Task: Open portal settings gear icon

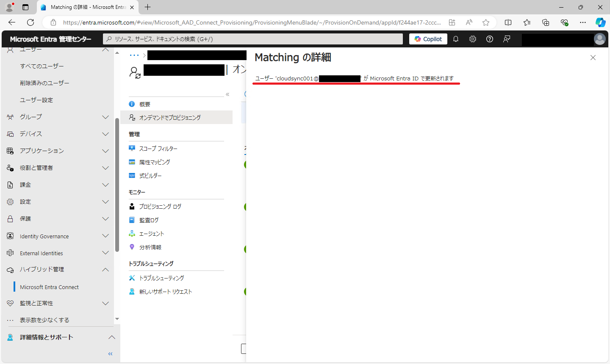Action: click(x=473, y=39)
